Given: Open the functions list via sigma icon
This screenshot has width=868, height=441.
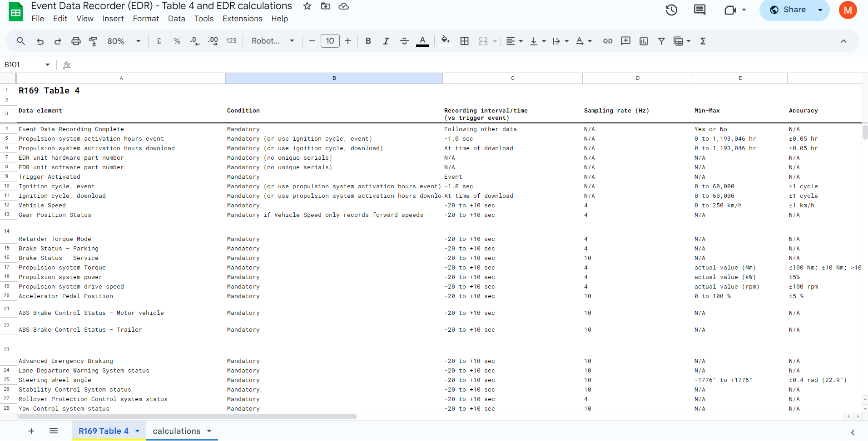Looking at the screenshot, I should (703, 41).
